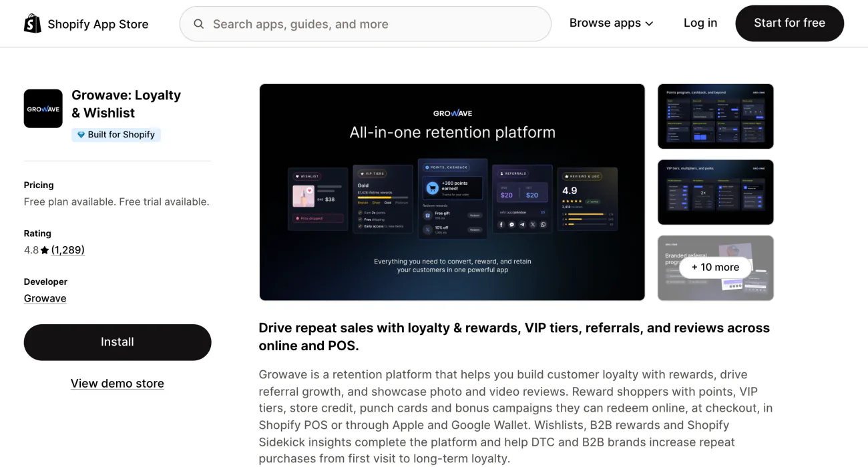Viewport: 868px width, 467px height.
Task: Click the Growave app logo
Action: point(43,109)
